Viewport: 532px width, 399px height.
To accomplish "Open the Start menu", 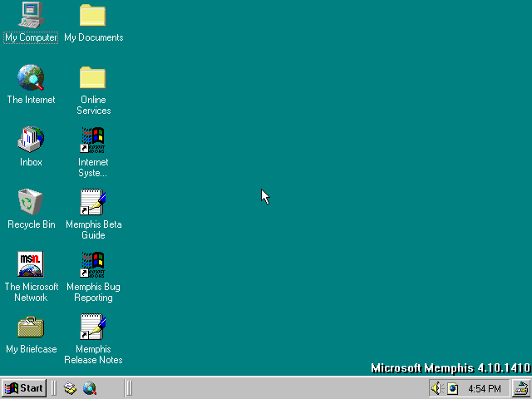I will pos(24,388).
